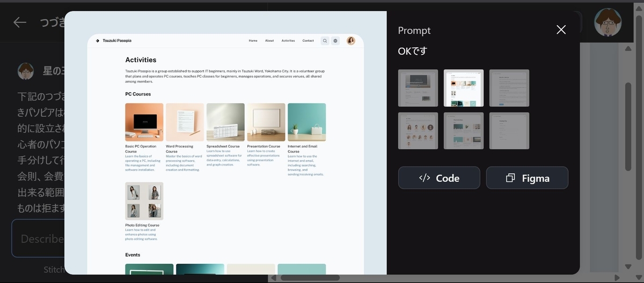
Task: Click the horizontal scrollbar thumb at the bottom
Action: [310, 278]
